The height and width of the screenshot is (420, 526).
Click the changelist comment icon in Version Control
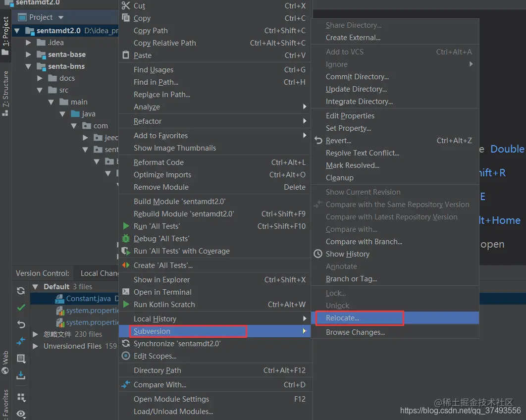coord(21,358)
